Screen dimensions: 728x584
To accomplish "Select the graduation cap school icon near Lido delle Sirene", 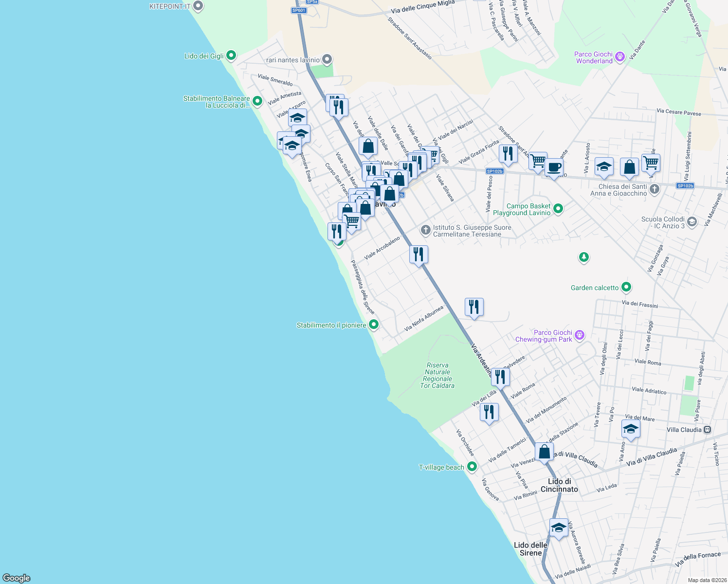I will point(558,527).
